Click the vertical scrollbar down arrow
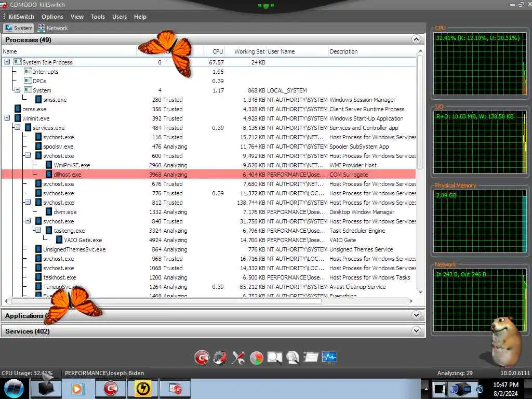532x399 pixels. coord(420,292)
